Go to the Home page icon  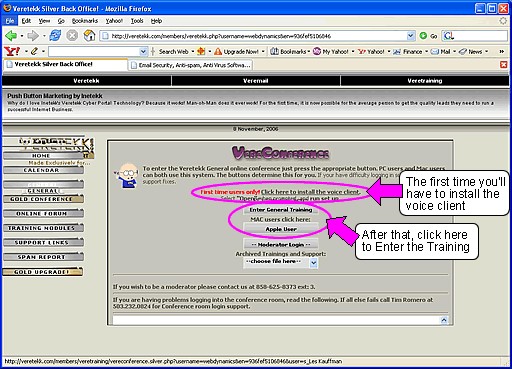click(x=89, y=35)
